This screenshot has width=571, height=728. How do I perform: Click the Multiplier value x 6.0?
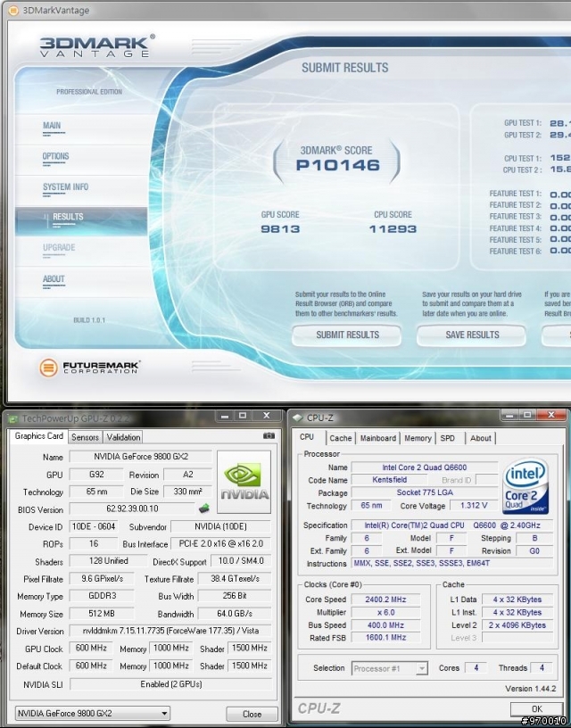(385, 612)
